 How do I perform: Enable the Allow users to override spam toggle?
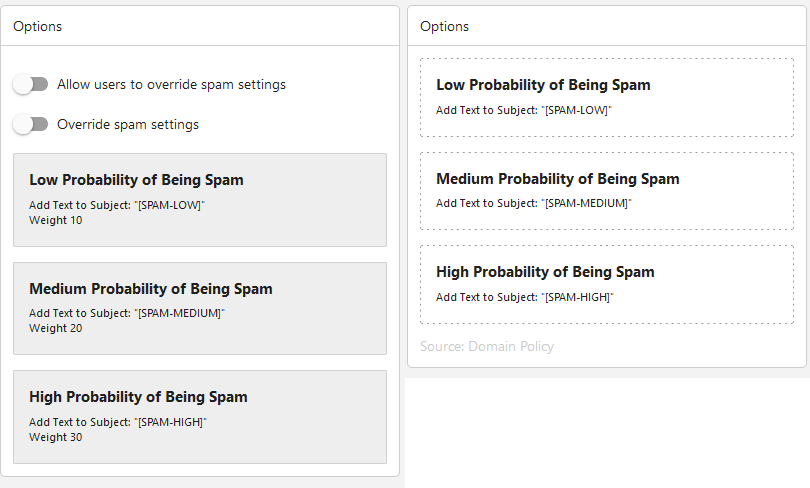point(30,85)
